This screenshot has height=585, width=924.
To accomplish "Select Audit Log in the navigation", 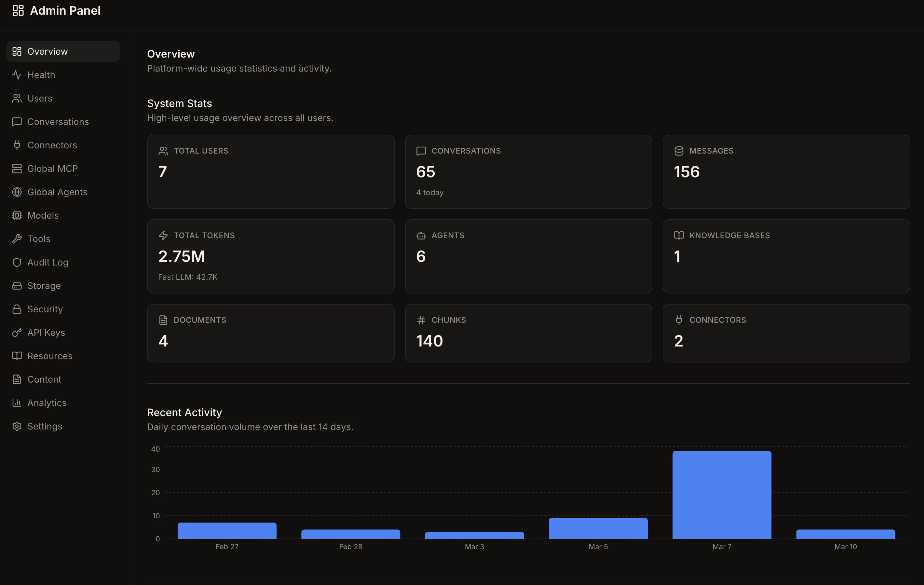I will click(47, 262).
